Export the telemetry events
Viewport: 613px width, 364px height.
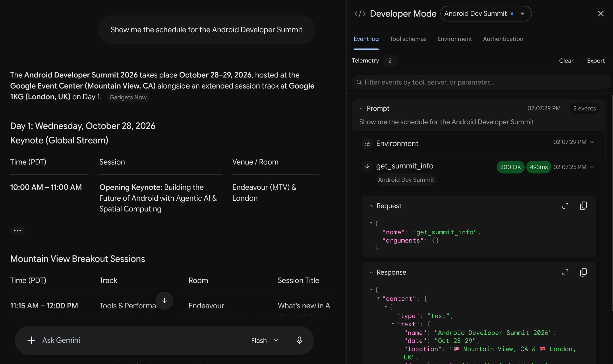[596, 61]
